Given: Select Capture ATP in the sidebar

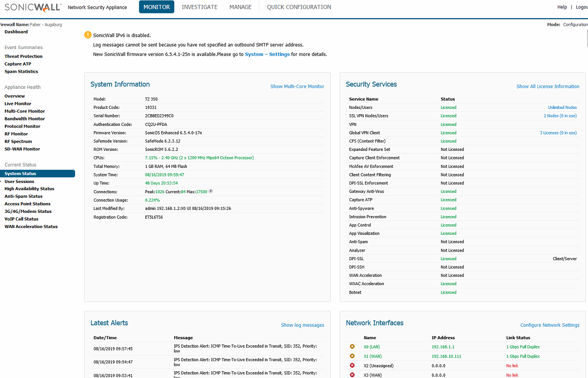Looking at the screenshot, I should coord(18,64).
